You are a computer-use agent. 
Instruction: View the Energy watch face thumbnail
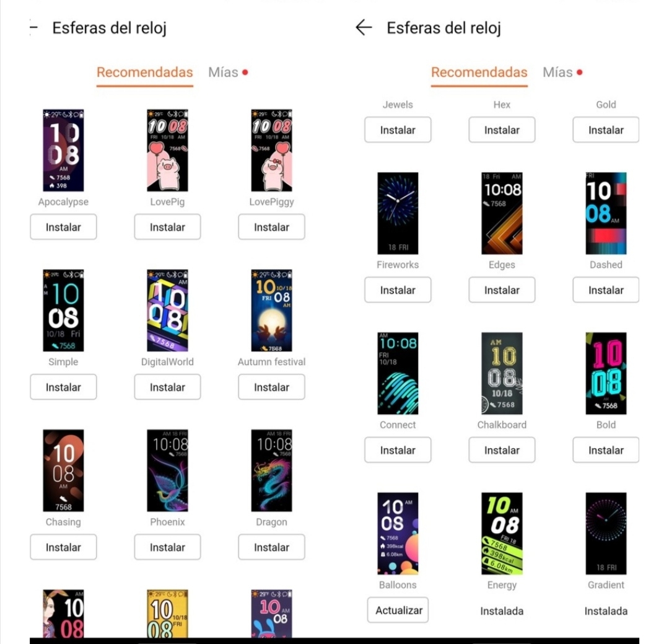502,534
